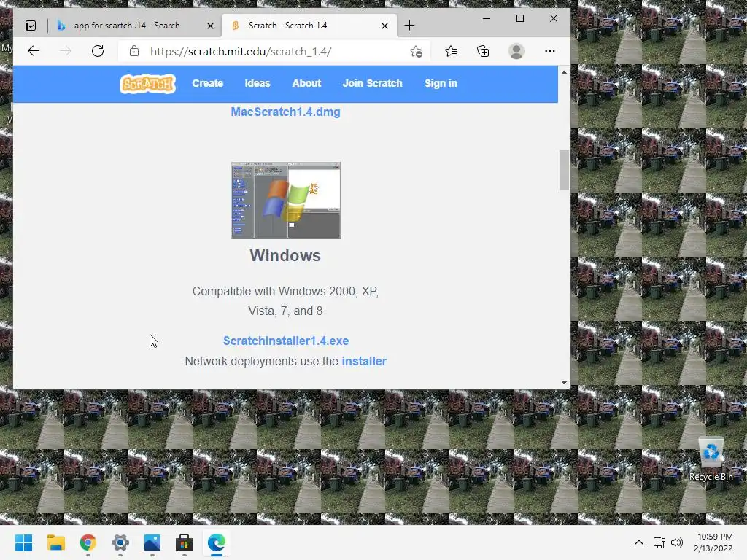The image size is (747, 560).
Task: Open Ideas in Scratch navigation
Action: pyautogui.click(x=258, y=83)
